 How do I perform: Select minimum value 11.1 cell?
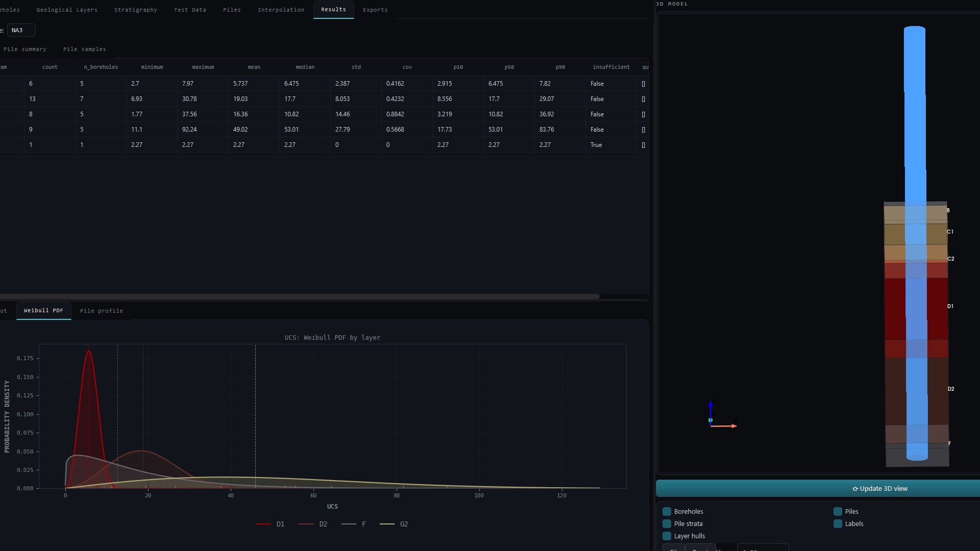click(152, 130)
